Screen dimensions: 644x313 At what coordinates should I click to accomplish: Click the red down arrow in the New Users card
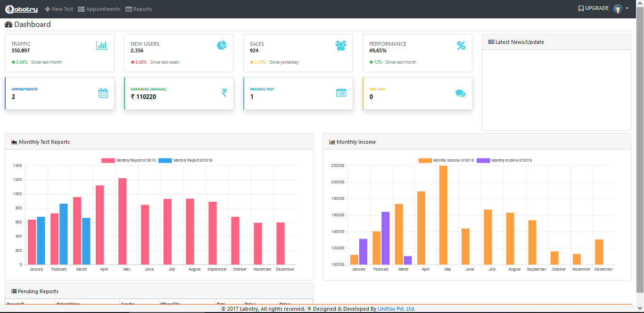tap(132, 62)
